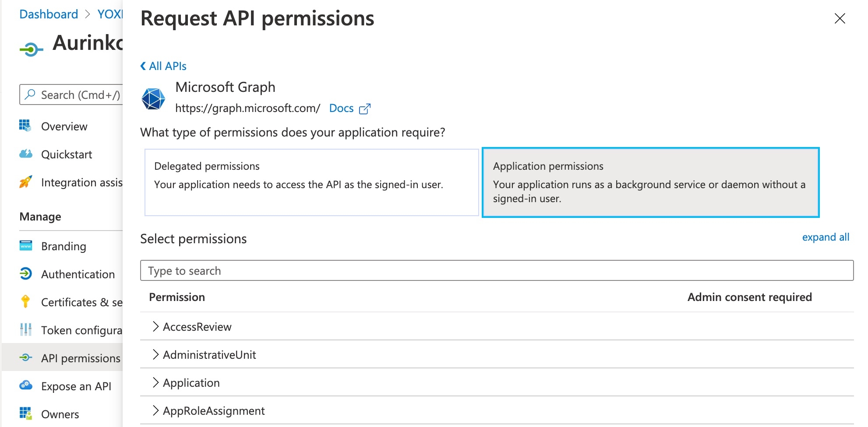Click the https://graph.microsoft.com/ URL text
The image size is (868, 427).
[x=247, y=108]
